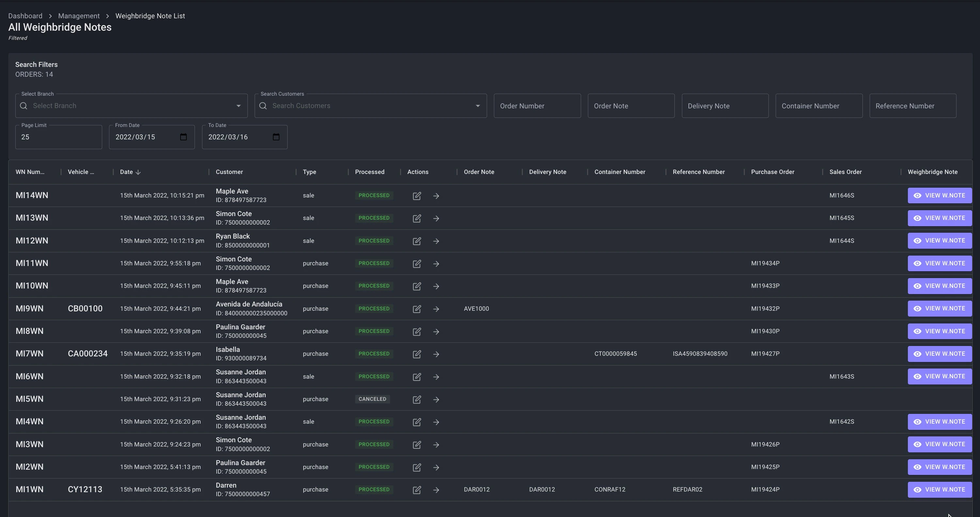Go to Dashboard breadcrumb
Viewport: 980px width, 517px height.
point(25,16)
